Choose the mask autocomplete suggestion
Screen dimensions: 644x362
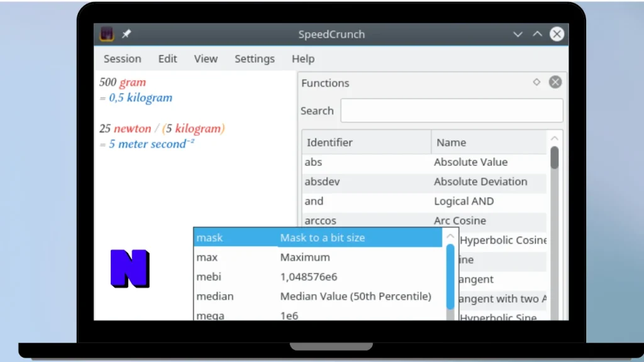(318, 238)
